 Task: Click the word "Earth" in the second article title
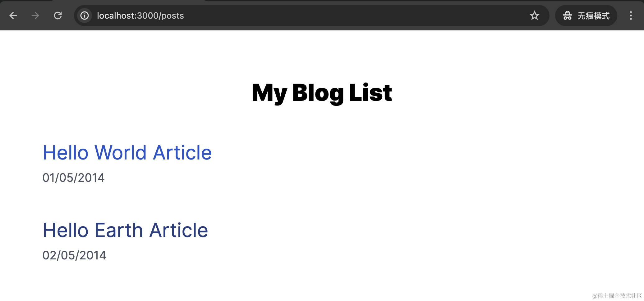point(118,230)
